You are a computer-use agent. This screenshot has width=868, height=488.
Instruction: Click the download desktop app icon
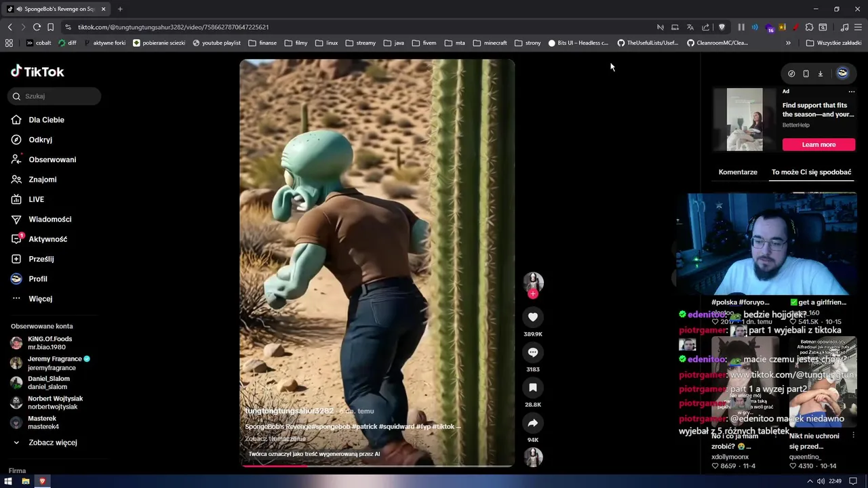[x=820, y=73]
